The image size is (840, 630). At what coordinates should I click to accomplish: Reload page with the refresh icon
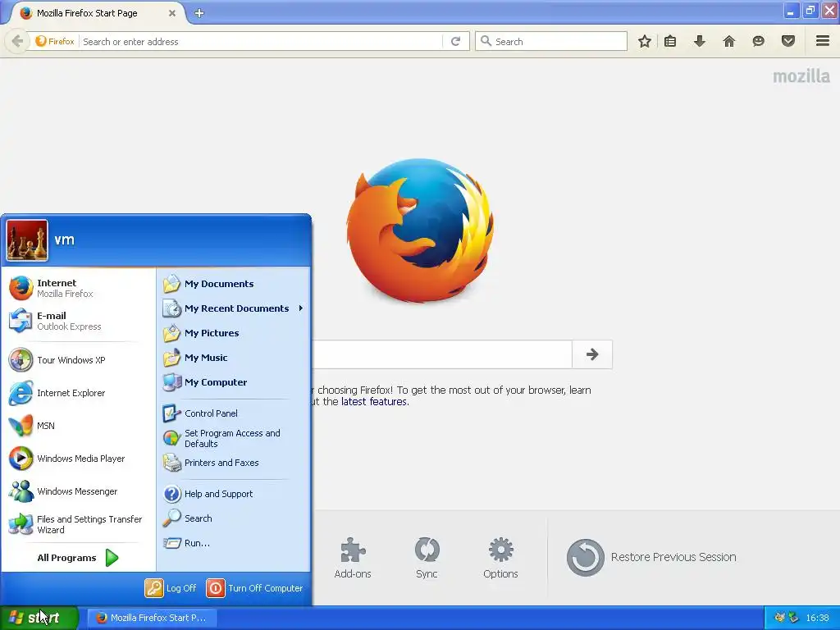[x=456, y=41]
